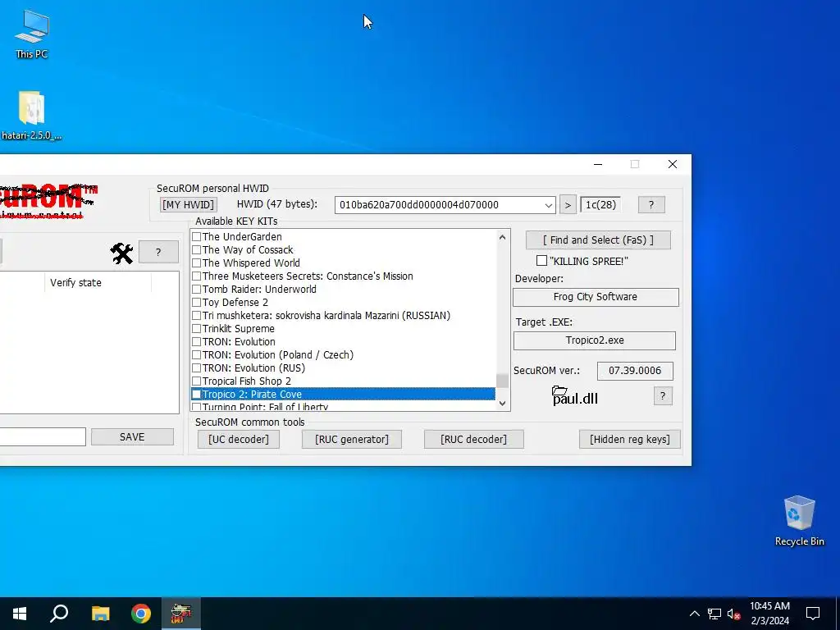The width and height of the screenshot is (840, 630).
Task: Click the Verify state column header
Action: tap(98, 282)
